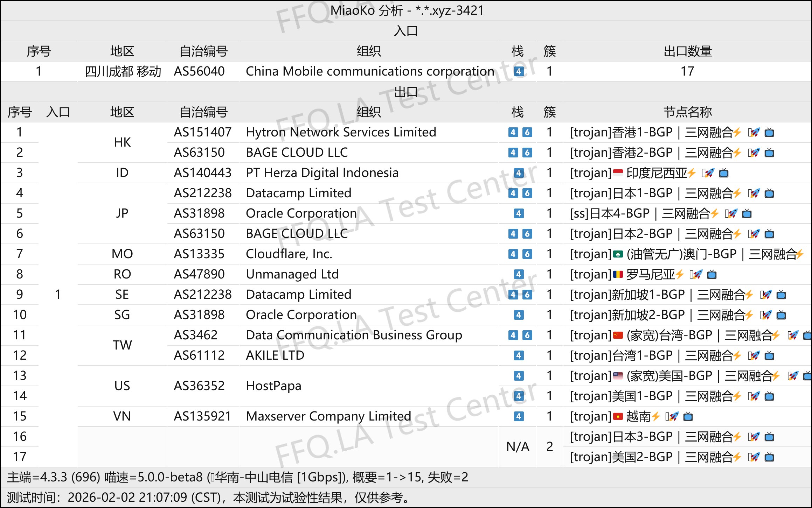Select the 四川成都 移动 region cell
812x508 pixels.
[123, 71]
